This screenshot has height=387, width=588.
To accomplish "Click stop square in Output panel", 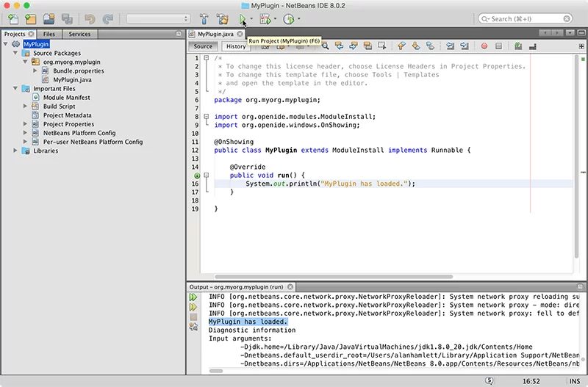I will coord(193,317).
